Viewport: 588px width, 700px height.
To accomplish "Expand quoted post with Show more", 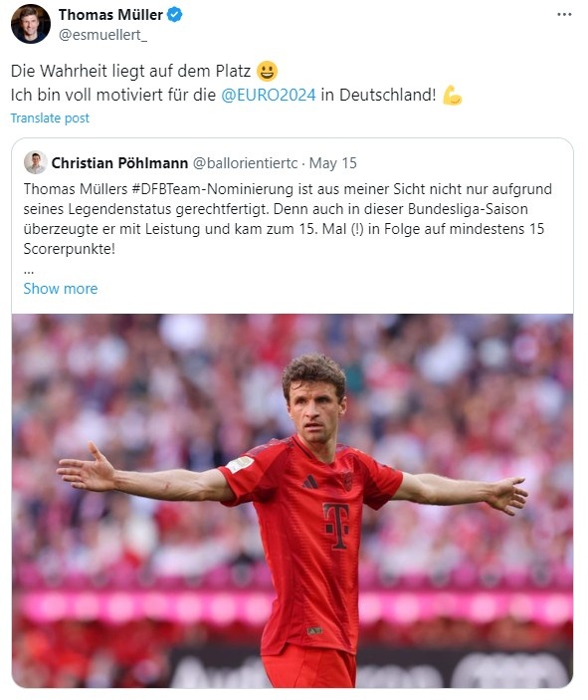I will click(x=61, y=289).
